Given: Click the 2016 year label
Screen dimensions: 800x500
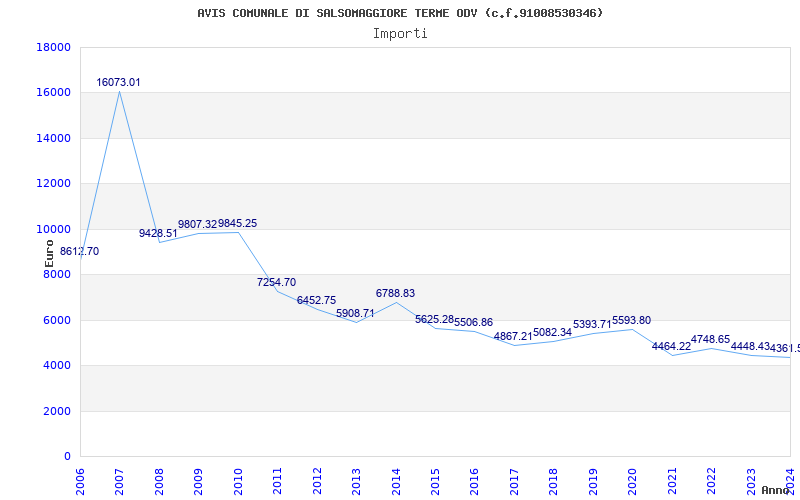Looking at the screenshot, I should 474,481.
